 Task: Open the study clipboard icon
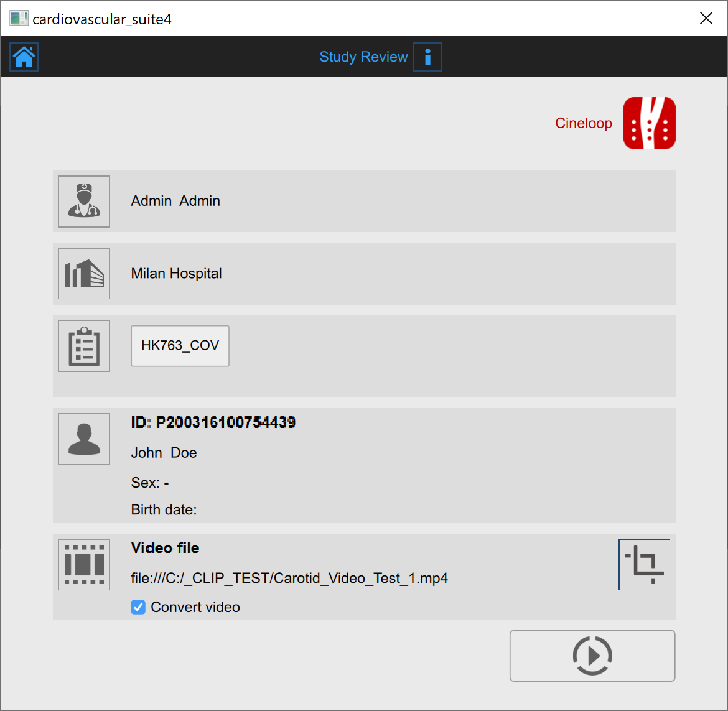tap(84, 346)
